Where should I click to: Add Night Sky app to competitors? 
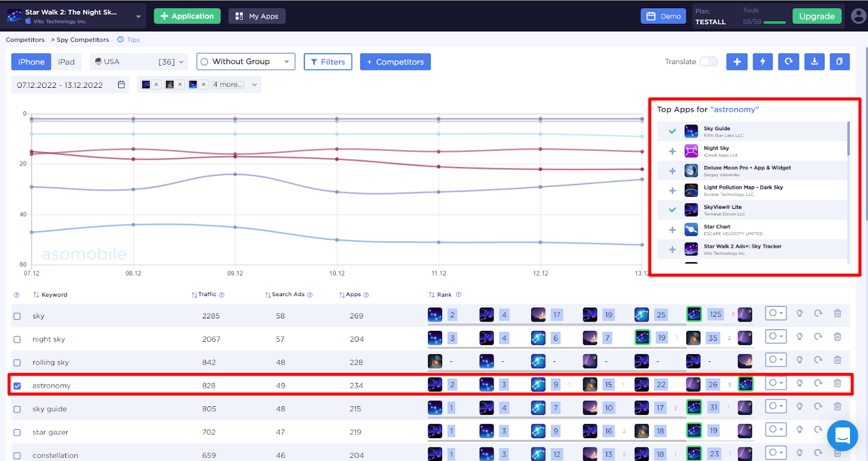672,151
